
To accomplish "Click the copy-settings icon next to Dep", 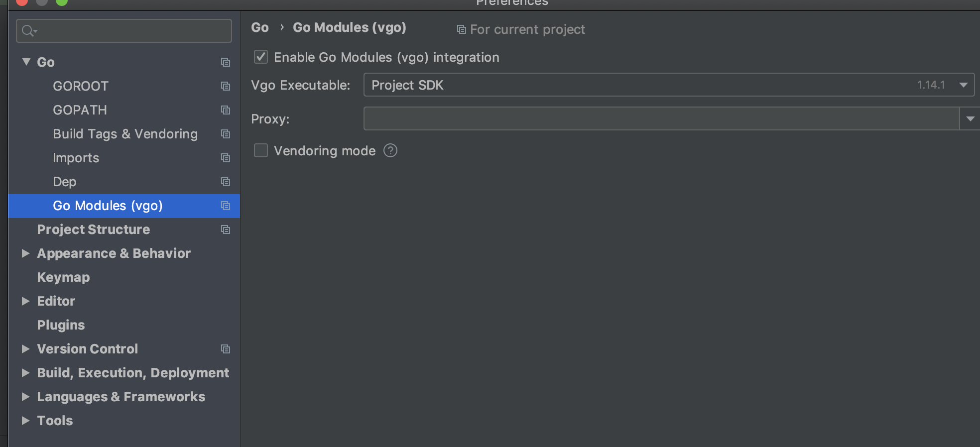I will 226,182.
